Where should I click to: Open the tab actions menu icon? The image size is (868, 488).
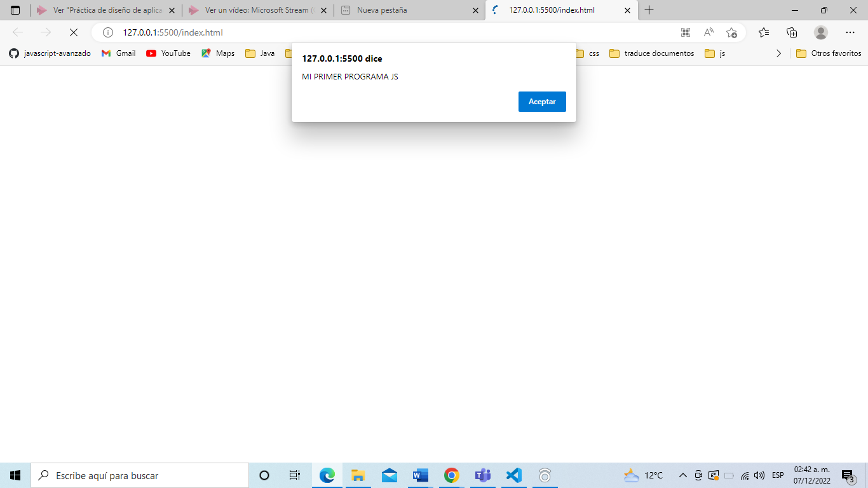(15, 10)
